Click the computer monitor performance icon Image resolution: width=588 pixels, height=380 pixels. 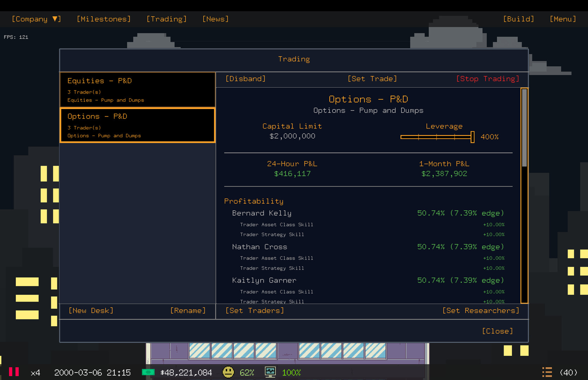[270, 372]
